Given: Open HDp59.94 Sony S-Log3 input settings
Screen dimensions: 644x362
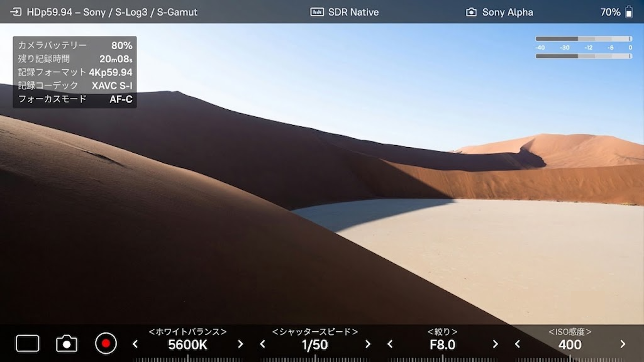Looking at the screenshot, I should click(x=112, y=12).
